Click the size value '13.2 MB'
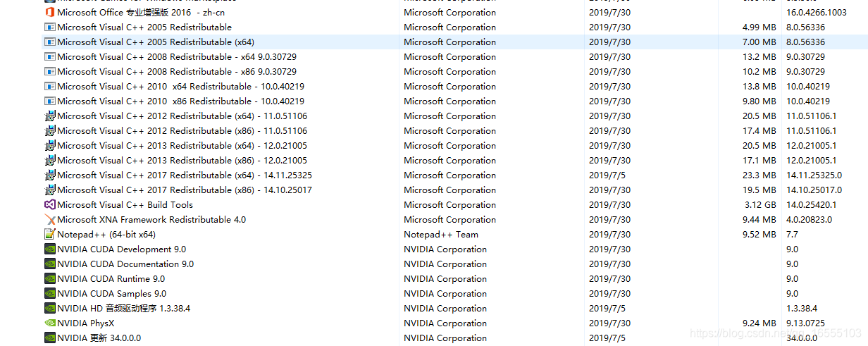This screenshot has width=868, height=346. [x=759, y=57]
